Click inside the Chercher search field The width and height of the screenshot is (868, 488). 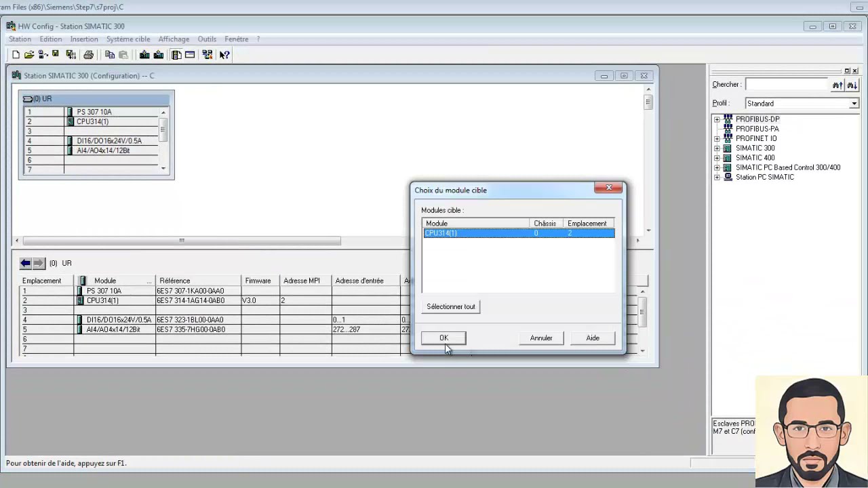pyautogui.click(x=787, y=85)
